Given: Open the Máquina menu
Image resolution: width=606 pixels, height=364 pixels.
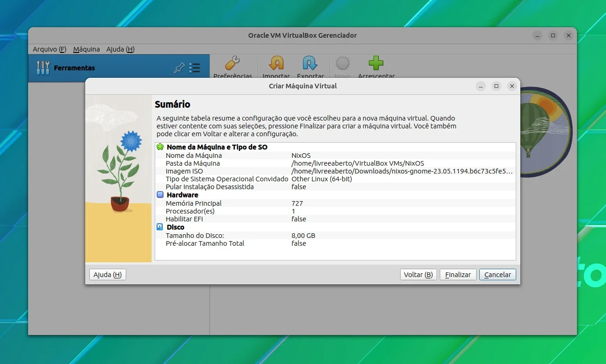Looking at the screenshot, I should [87, 49].
